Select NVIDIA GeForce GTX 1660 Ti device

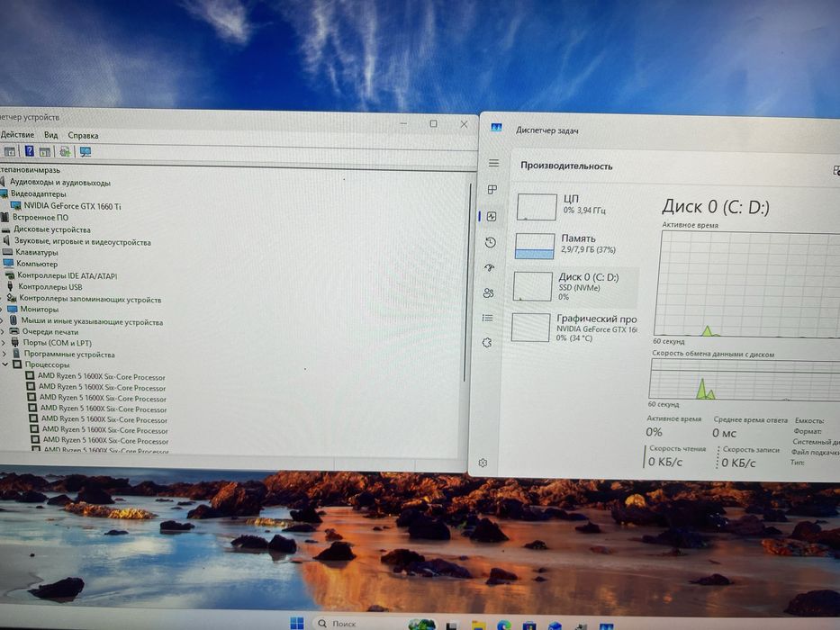[72, 206]
